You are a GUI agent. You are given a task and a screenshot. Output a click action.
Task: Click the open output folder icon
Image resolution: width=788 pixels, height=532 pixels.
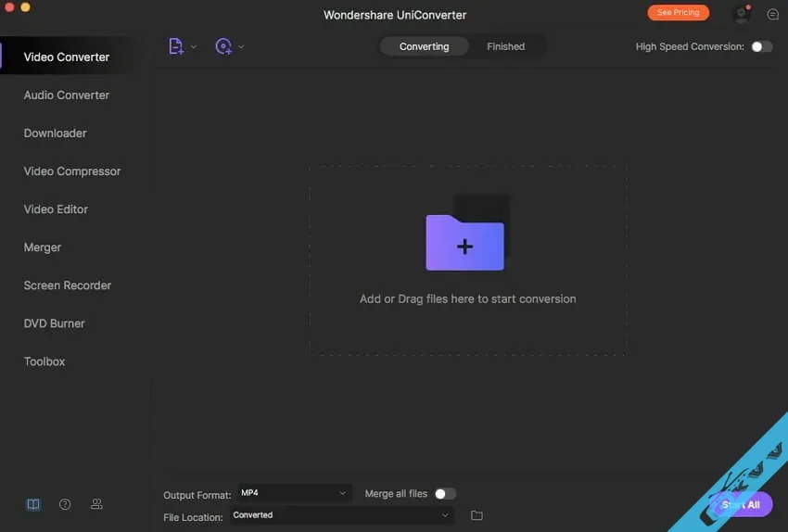477,515
